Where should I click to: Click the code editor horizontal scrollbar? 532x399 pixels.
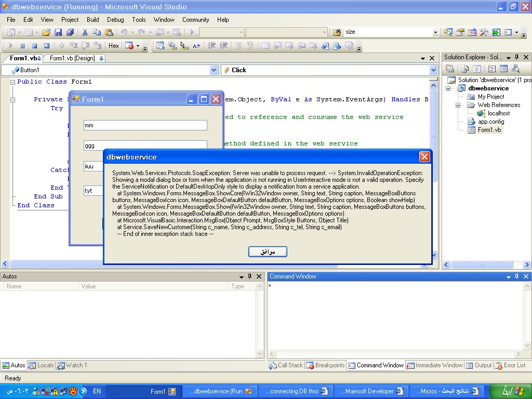pos(217,264)
